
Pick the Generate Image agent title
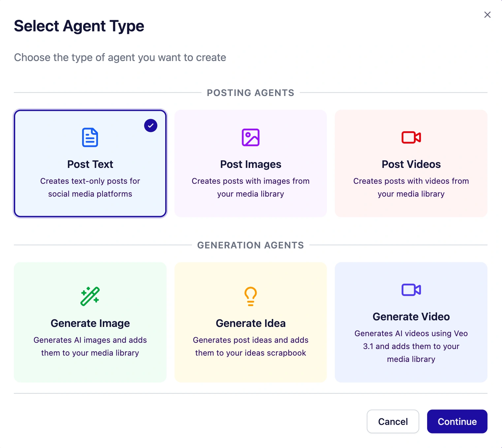click(x=90, y=323)
